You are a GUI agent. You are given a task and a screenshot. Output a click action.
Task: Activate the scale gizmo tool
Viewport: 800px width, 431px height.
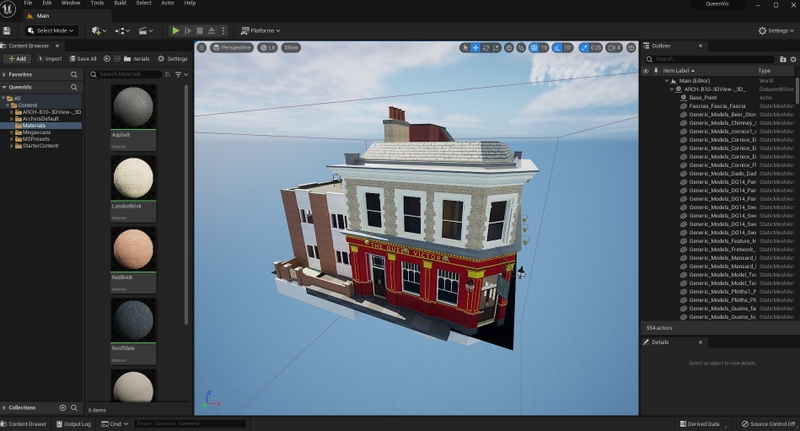coord(495,47)
